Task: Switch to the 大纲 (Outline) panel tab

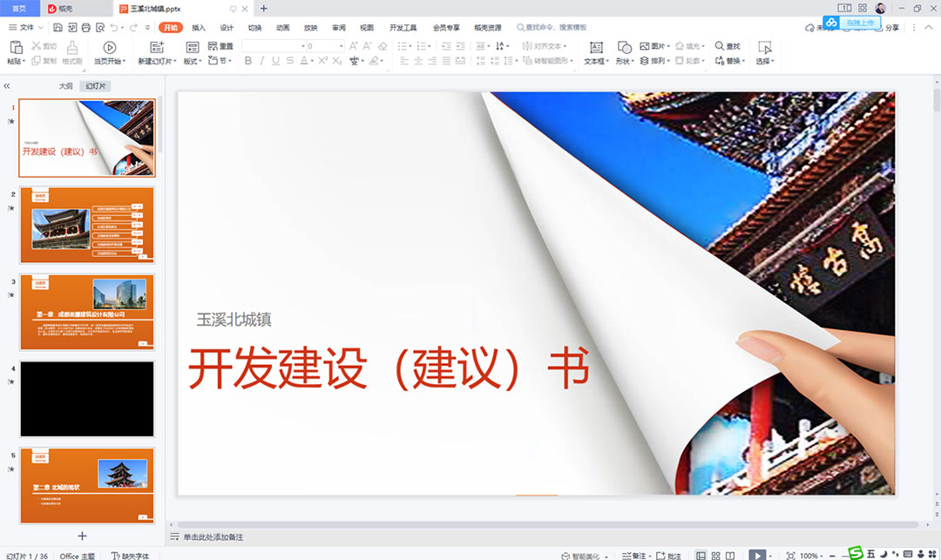Action: [65, 86]
